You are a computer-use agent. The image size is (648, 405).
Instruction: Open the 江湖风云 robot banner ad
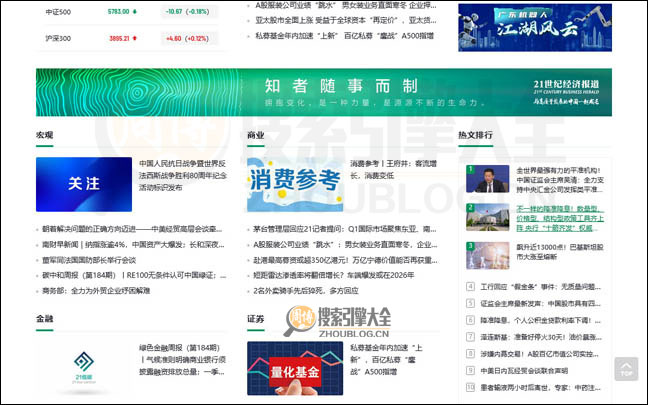pos(535,27)
